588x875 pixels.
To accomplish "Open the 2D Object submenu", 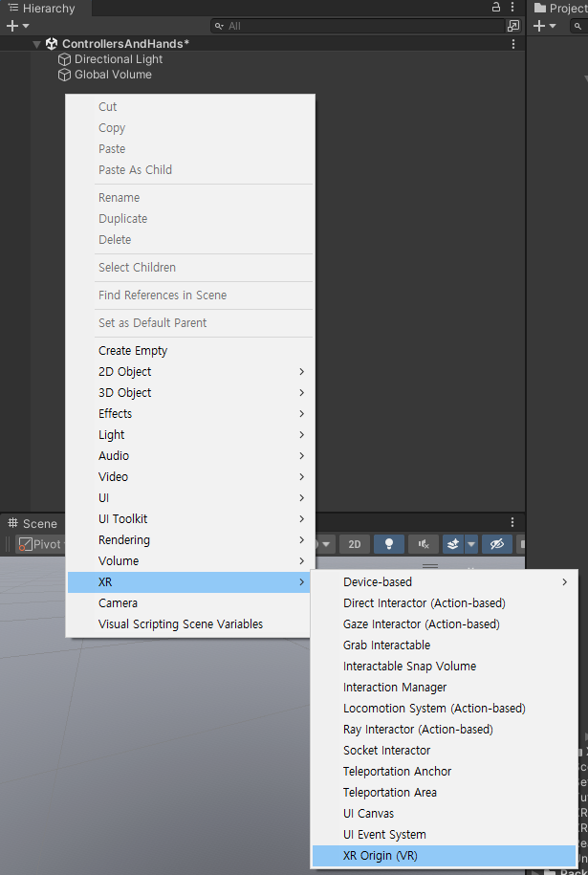I will point(189,372).
